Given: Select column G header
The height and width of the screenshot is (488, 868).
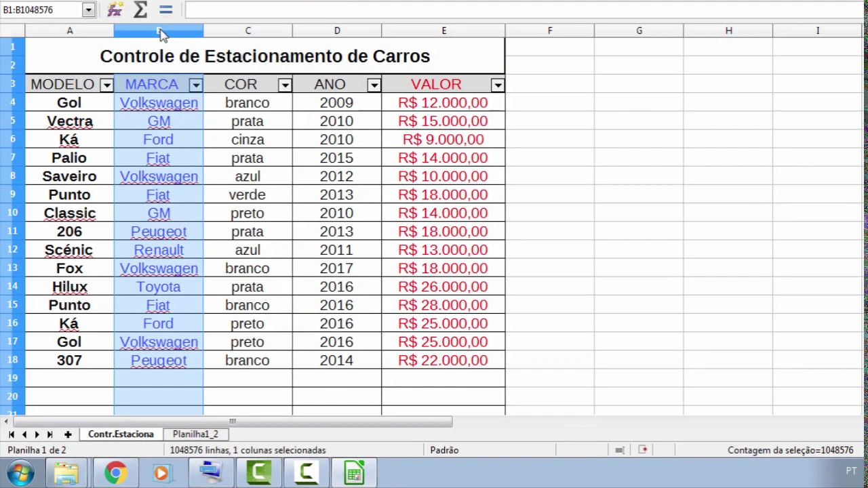Looking at the screenshot, I should pos(639,30).
